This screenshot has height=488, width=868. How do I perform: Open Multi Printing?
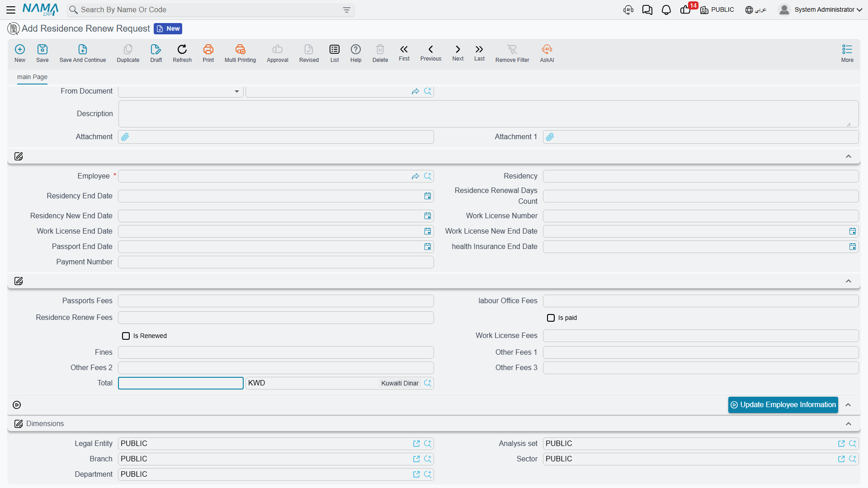(240, 53)
